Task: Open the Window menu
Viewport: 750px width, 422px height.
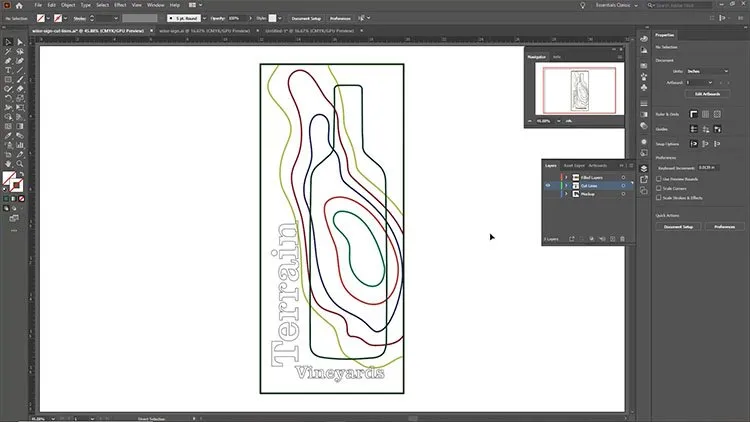Action: (155, 5)
